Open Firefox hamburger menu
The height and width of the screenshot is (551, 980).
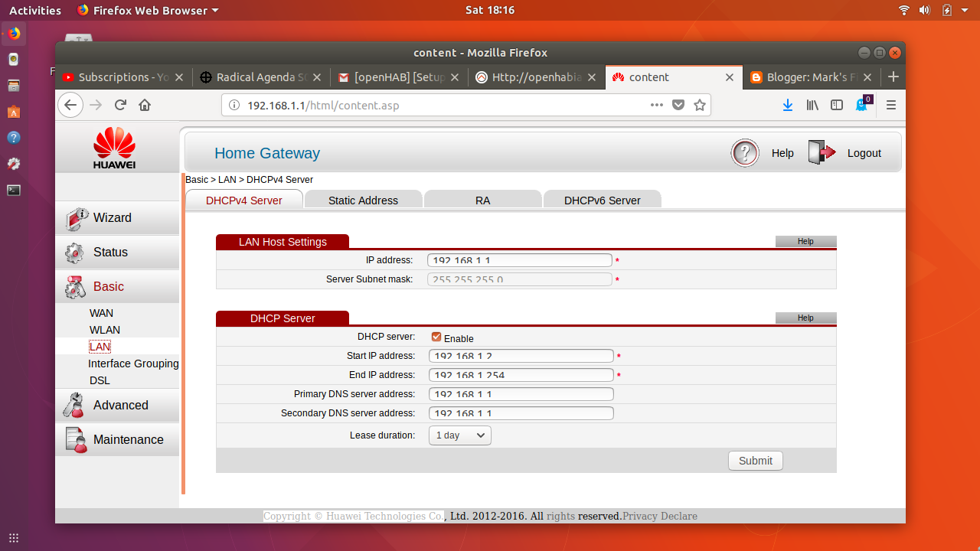click(890, 106)
